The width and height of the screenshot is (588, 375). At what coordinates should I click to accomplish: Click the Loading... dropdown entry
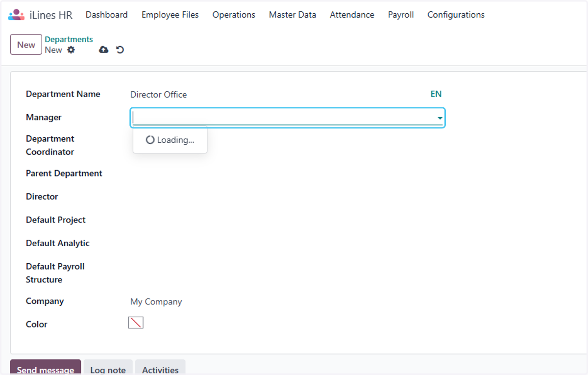(x=170, y=140)
